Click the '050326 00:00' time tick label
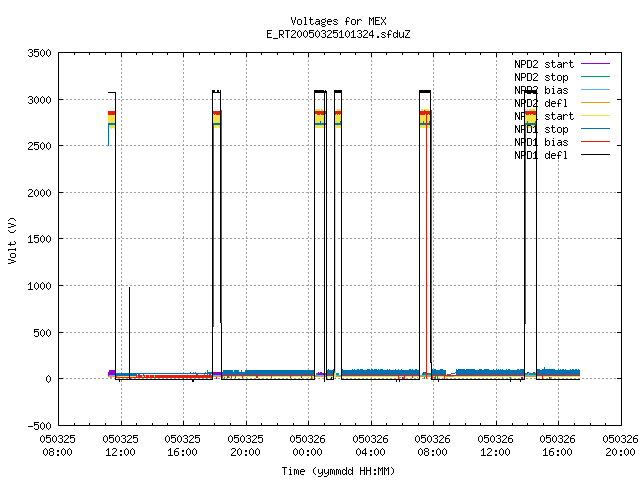Screen dimensions: 640x480 [307, 445]
